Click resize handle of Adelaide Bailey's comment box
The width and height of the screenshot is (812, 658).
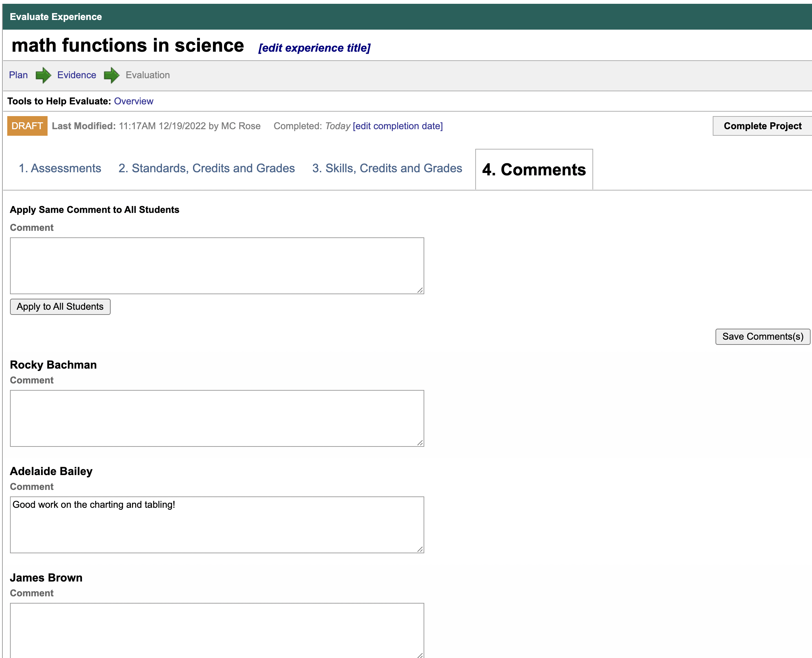point(420,549)
